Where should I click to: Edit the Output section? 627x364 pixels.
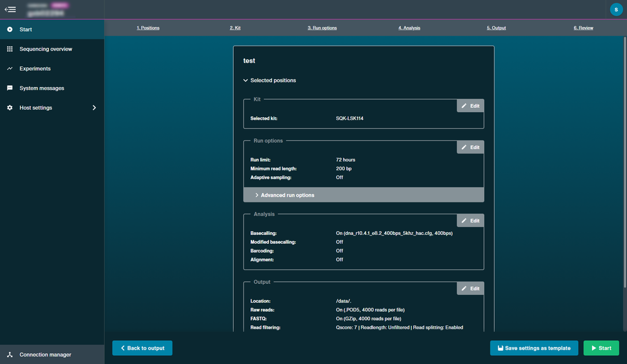pos(470,288)
